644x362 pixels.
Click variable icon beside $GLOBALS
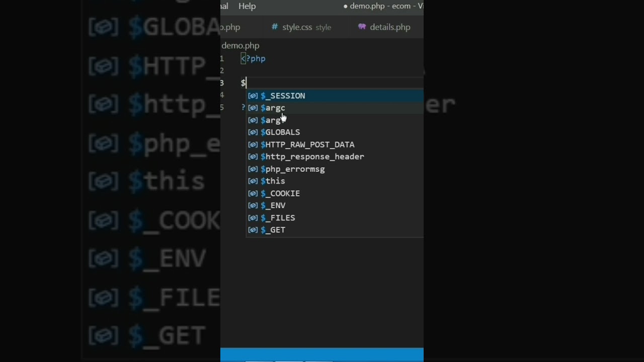click(253, 132)
